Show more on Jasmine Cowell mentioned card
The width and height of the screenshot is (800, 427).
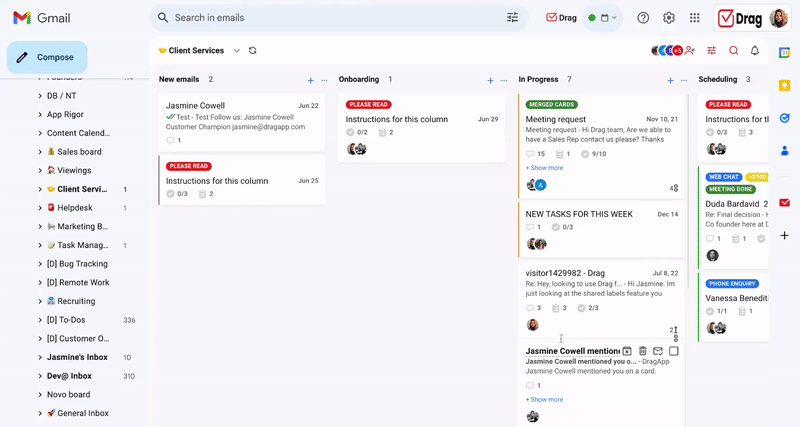click(544, 399)
